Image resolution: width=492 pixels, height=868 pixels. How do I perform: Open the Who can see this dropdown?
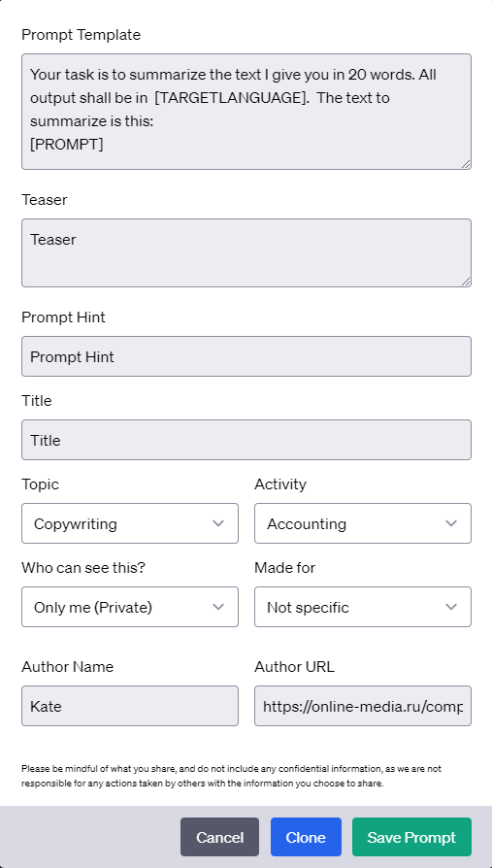[x=130, y=607]
